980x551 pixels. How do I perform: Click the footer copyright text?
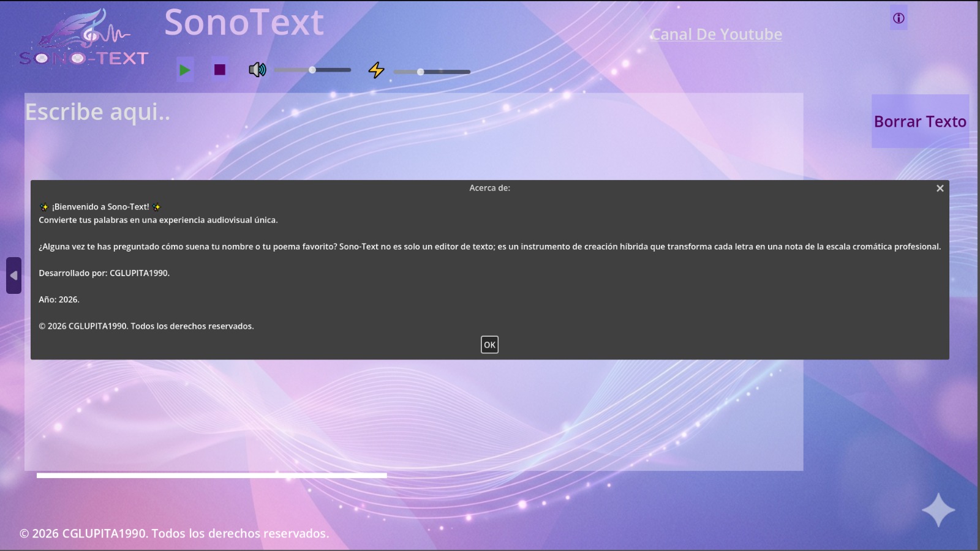(x=174, y=533)
